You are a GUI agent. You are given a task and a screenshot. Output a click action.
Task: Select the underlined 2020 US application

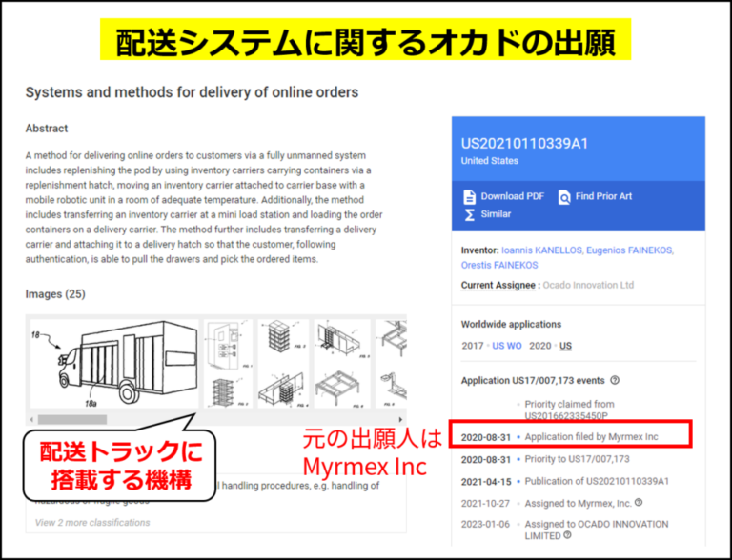(565, 346)
